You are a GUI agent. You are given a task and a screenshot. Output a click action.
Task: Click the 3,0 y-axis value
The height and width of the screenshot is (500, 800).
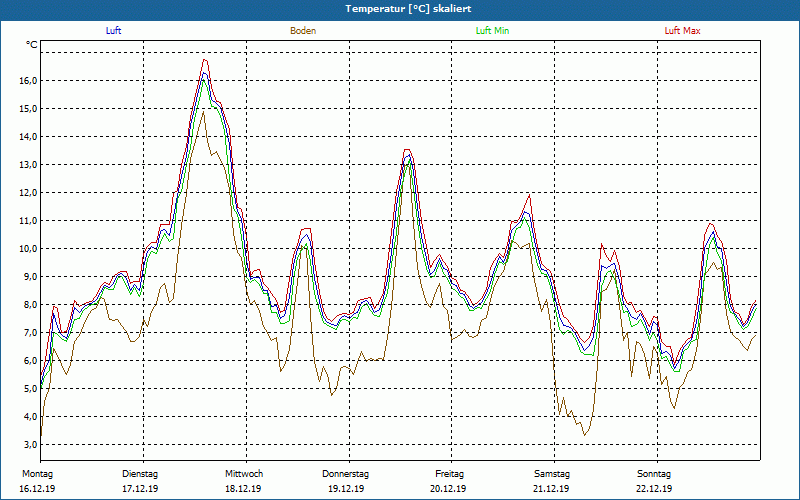pos(30,445)
